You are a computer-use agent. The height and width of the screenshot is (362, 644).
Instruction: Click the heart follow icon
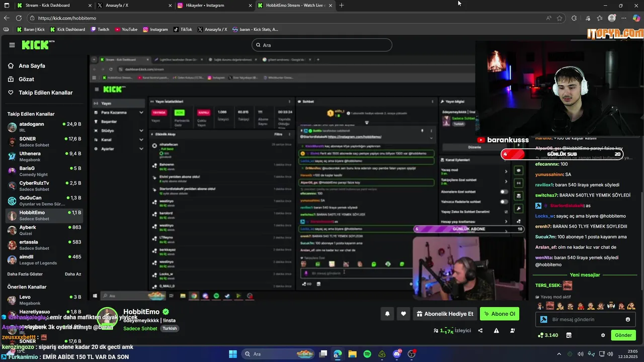(404, 314)
